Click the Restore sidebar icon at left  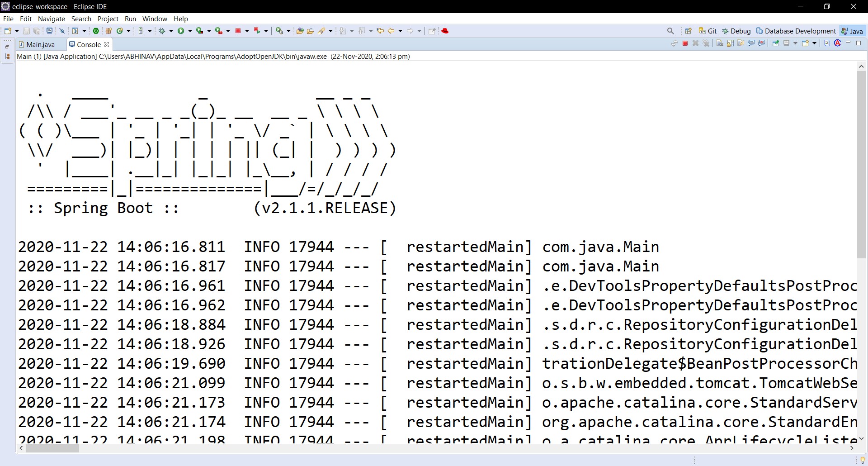[x=7, y=46]
